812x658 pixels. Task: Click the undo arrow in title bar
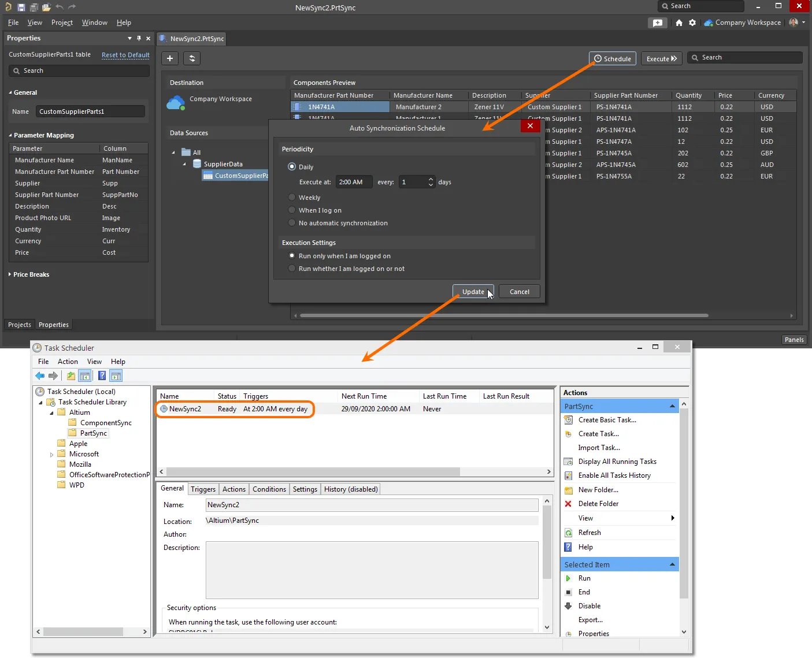pos(60,7)
